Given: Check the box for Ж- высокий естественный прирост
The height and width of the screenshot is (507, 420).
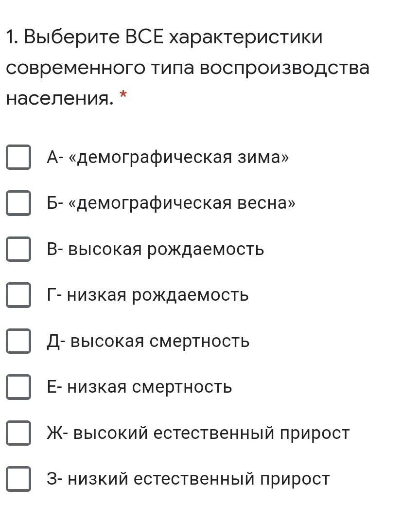Looking at the screenshot, I should (x=18, y=433).
